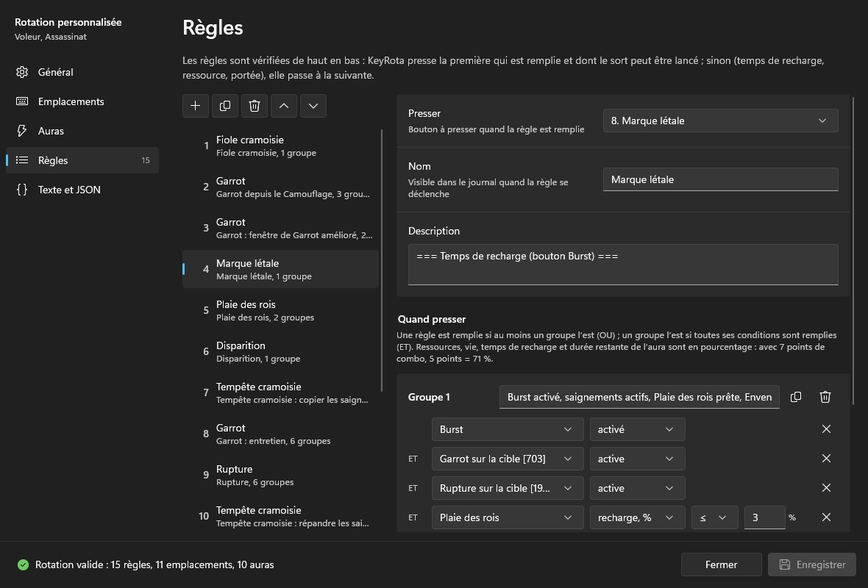Edit the Nom field Marque létale
This screenshot has height=588, width=868.
(720, 180)
